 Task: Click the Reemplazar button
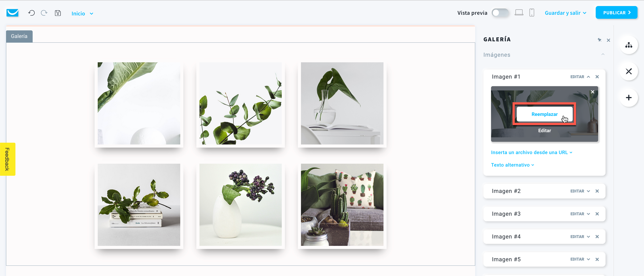[x=544, y=114]
